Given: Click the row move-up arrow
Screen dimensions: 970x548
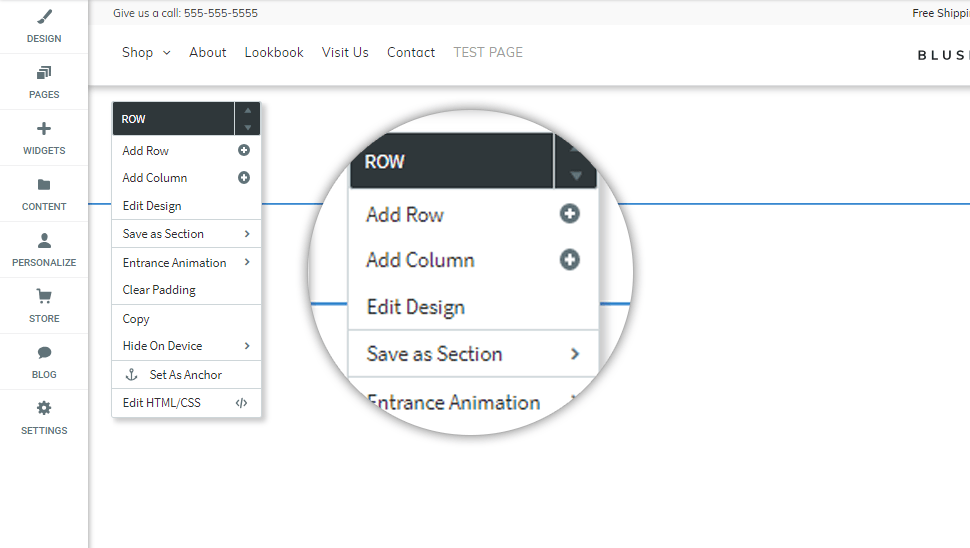Looking at the screenshot, I should tap(248, 110).
